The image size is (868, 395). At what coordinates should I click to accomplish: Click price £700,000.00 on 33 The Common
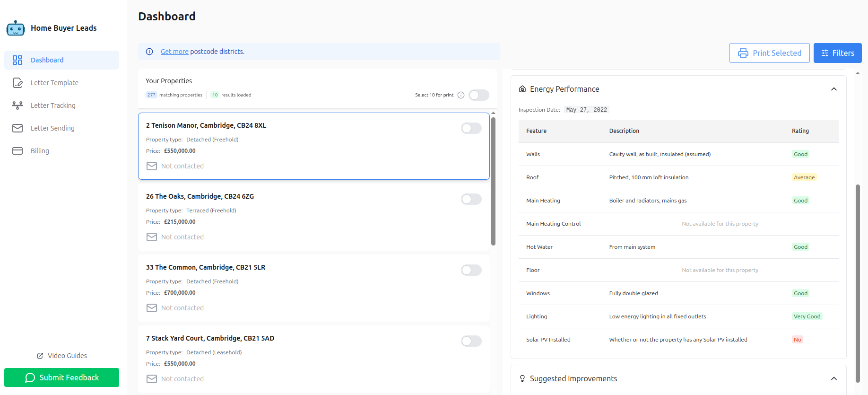pyautogui.click(x=180, y=293)
